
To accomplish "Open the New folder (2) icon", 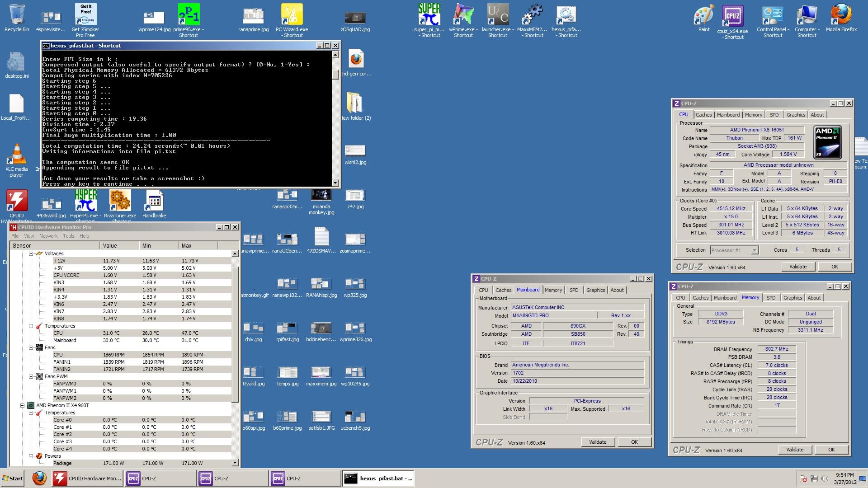I will point(355,107).
